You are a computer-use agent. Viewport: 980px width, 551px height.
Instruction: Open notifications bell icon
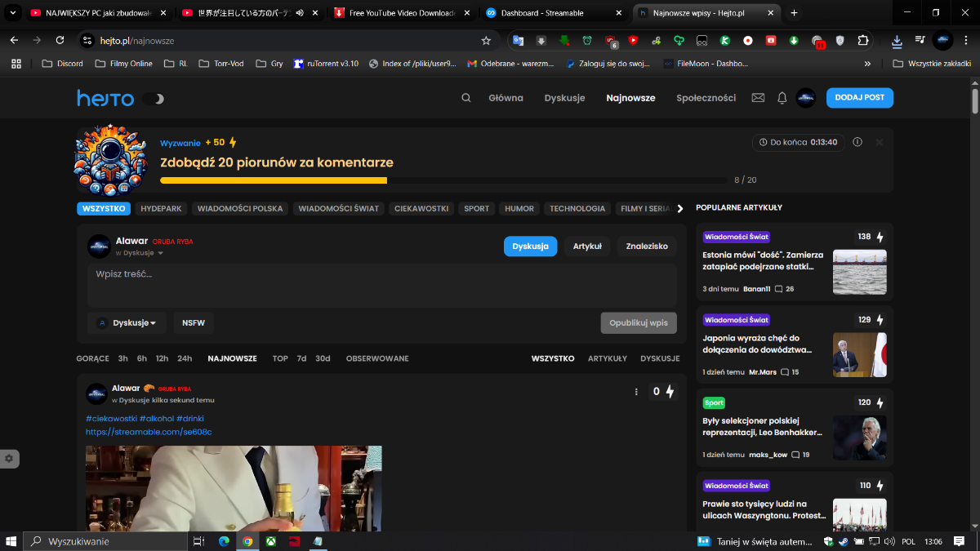pyautogui.click(x=782, y=98)
